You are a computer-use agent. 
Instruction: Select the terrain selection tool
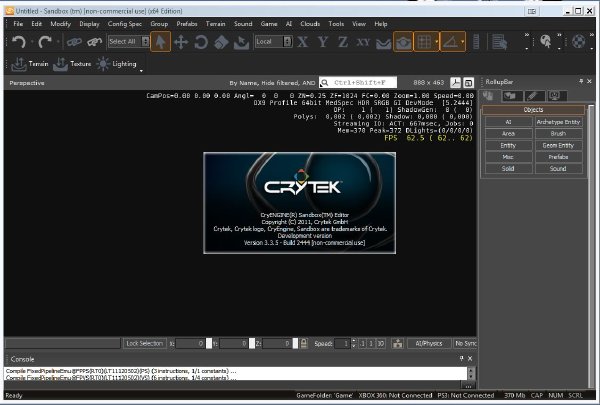coord(241,42)
